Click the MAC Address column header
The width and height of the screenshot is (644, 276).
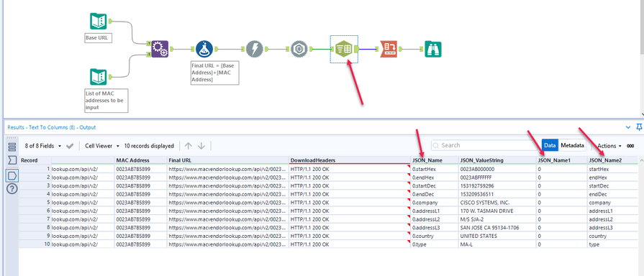point(140,160)
